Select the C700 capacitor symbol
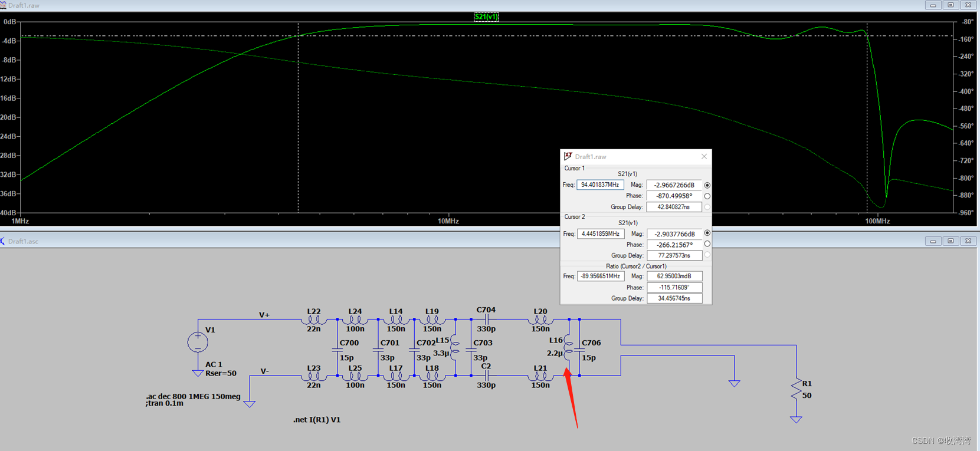 337,350
